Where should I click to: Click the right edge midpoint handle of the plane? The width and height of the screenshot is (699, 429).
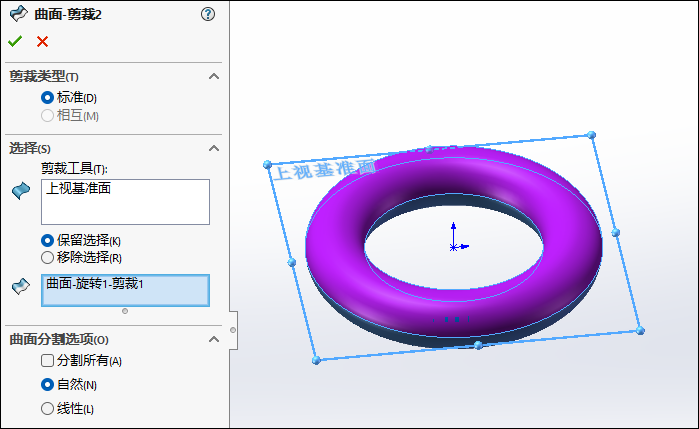click(x=616, y=232)
